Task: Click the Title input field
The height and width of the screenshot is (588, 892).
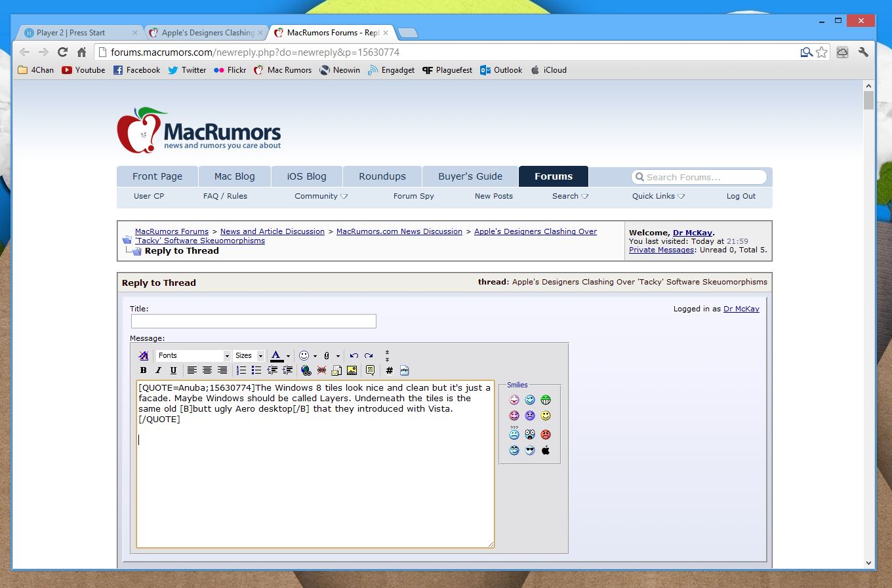Action: tap(254, 321)
